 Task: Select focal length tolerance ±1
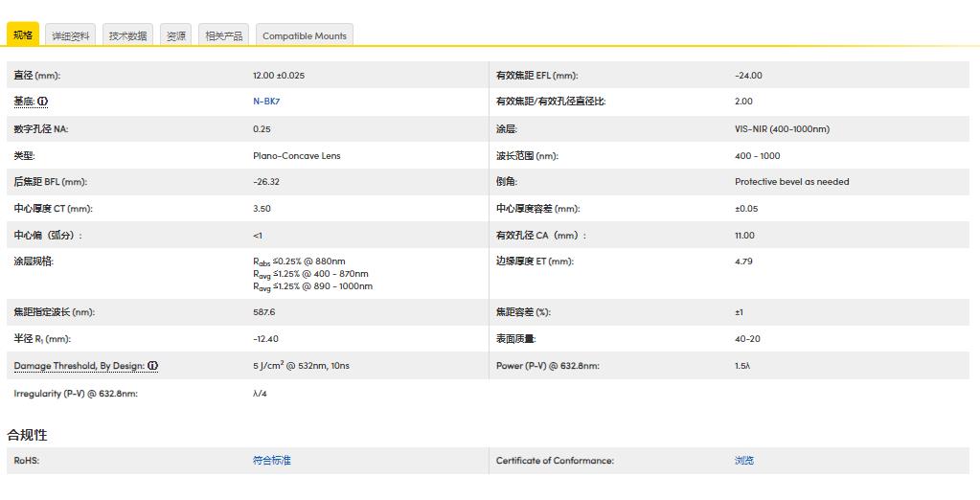pos(740,312)
